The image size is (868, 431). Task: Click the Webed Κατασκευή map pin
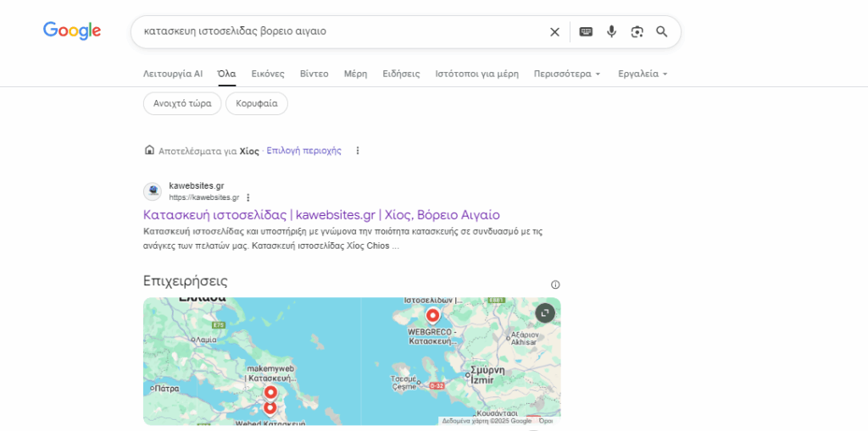tap(270, 408)
